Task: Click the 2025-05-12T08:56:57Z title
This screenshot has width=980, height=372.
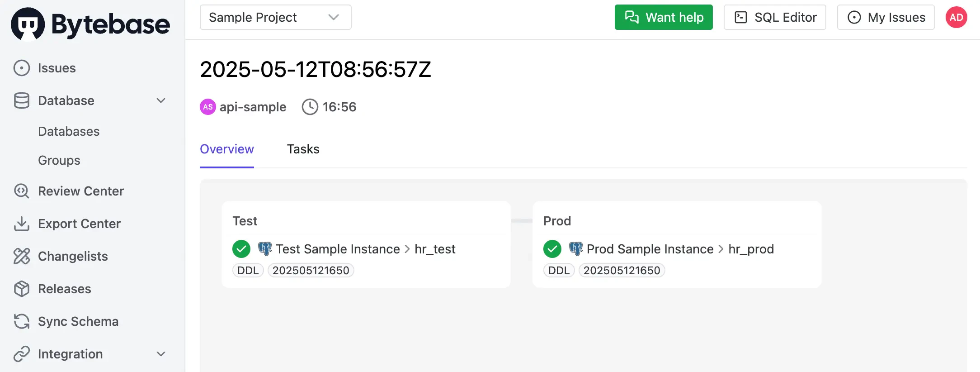Action: point(316,70)
